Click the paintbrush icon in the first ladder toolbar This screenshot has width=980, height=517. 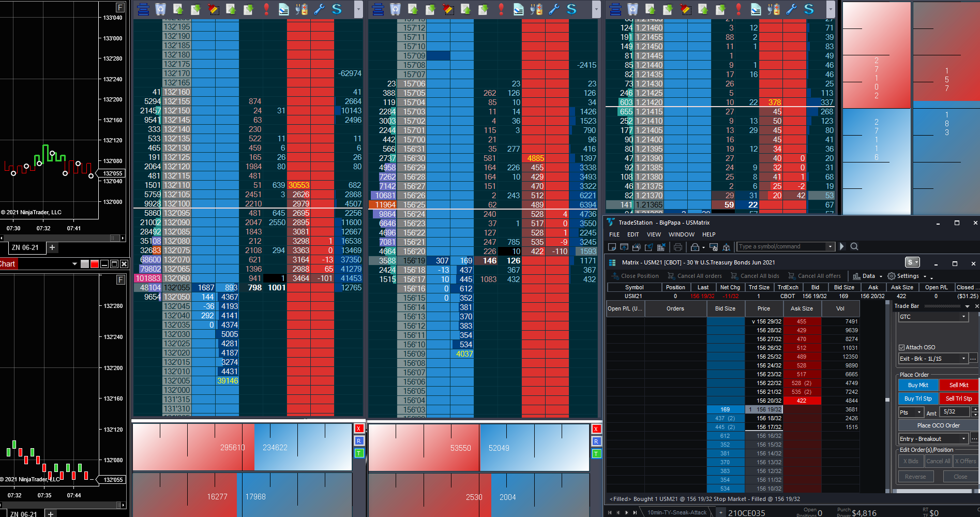213,9
